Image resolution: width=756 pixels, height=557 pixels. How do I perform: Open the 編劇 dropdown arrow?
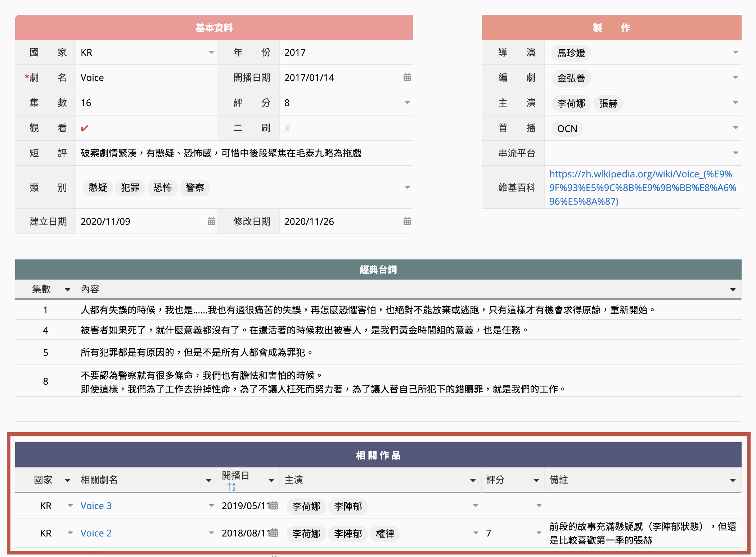[x=735, y=78]
